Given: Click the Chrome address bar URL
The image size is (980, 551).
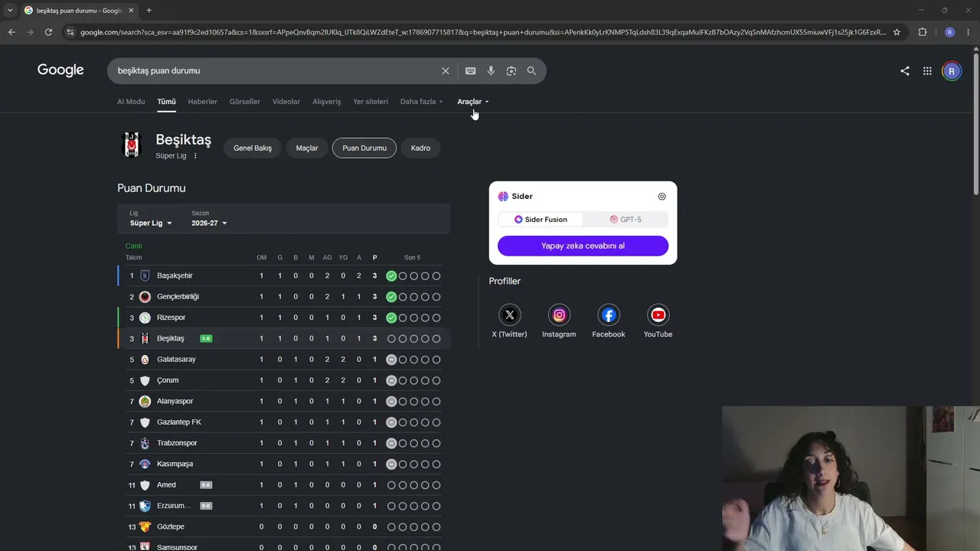Looking at the screenshot, I should 482,32.
